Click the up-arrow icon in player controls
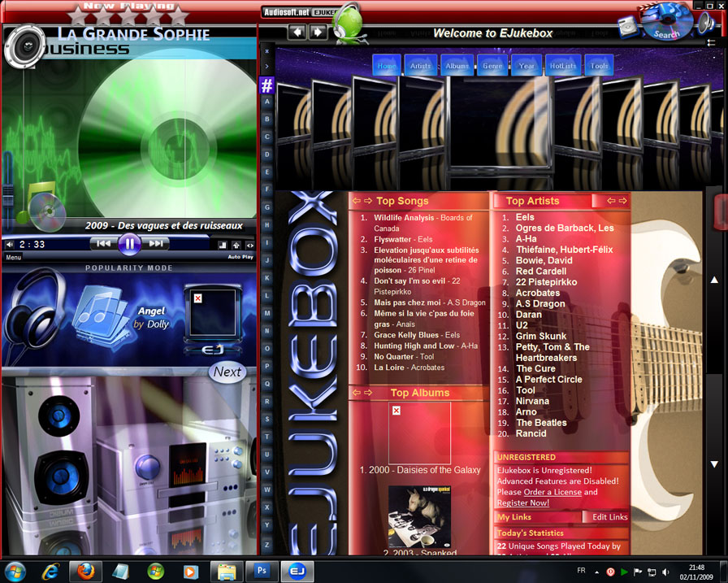The width and height of the screenshot is (728, 583). point(236,245)
